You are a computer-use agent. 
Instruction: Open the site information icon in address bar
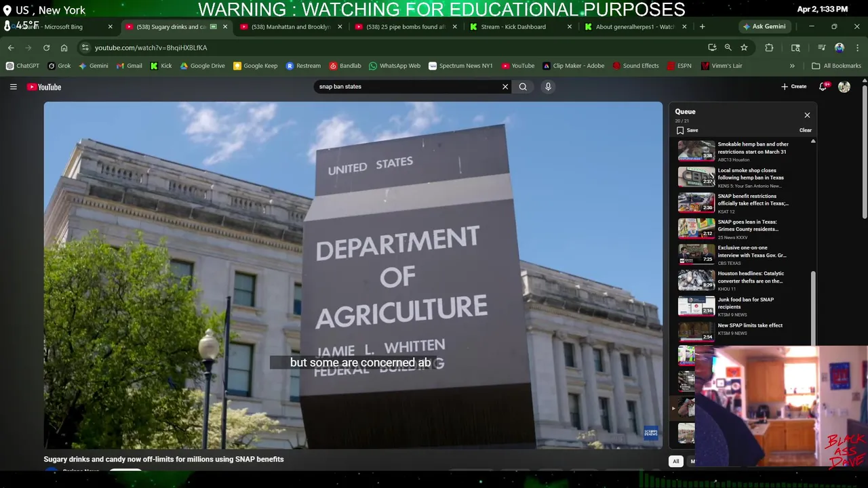[84, 47]
